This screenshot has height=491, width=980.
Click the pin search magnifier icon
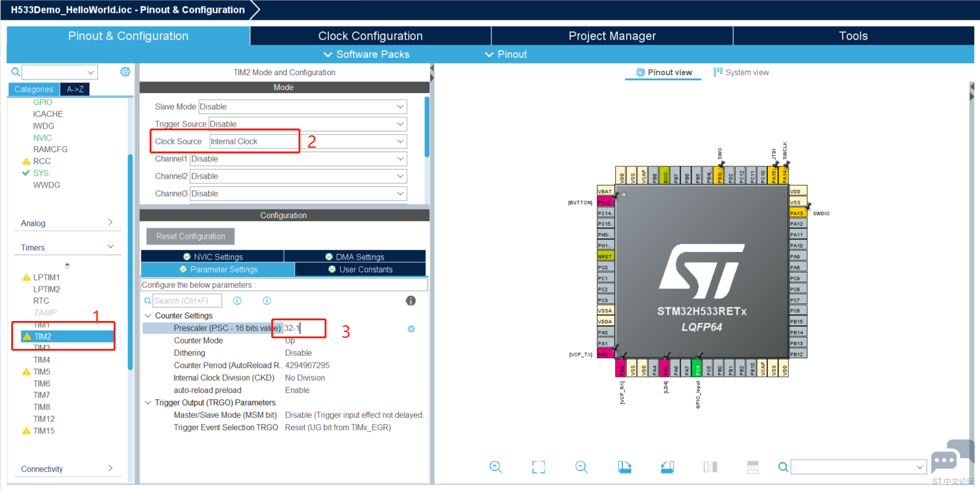[x=783, y=467]
